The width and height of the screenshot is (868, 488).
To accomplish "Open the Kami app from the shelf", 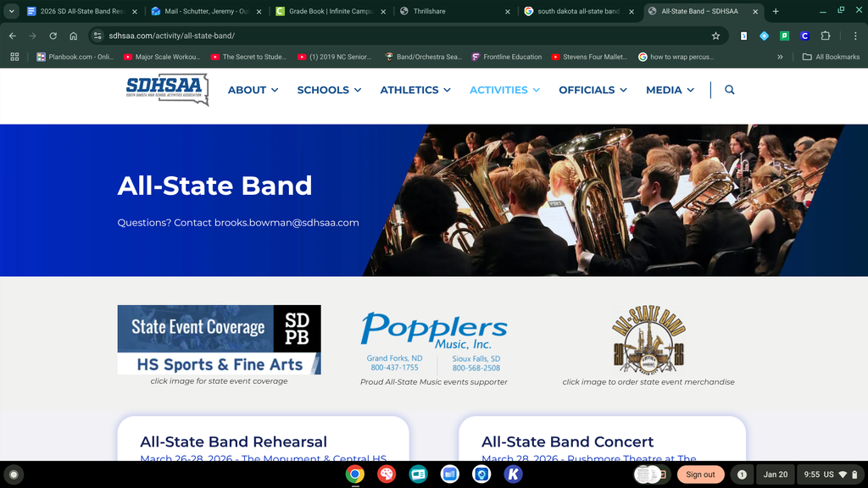I will 513,474.
